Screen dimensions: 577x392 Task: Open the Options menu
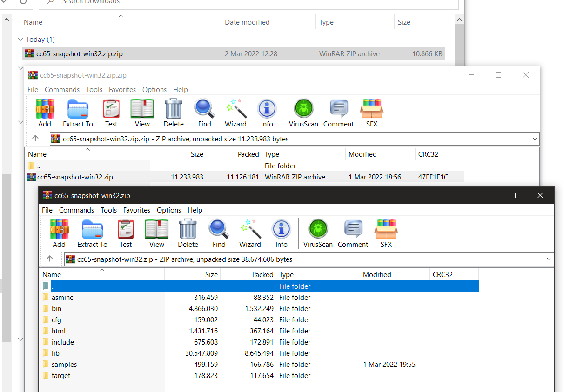[168, 210]
